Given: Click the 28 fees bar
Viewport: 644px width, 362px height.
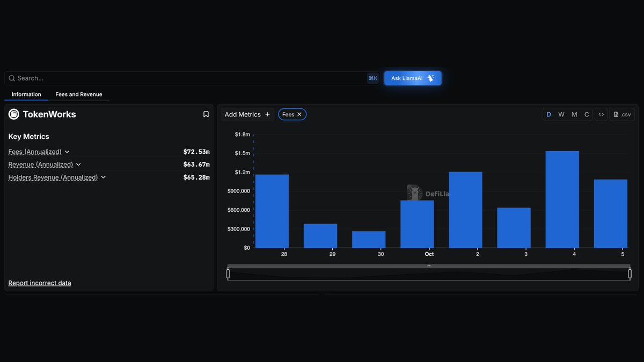Looking at the screenshot, I should pyautogui.click(x=272, y=211).
